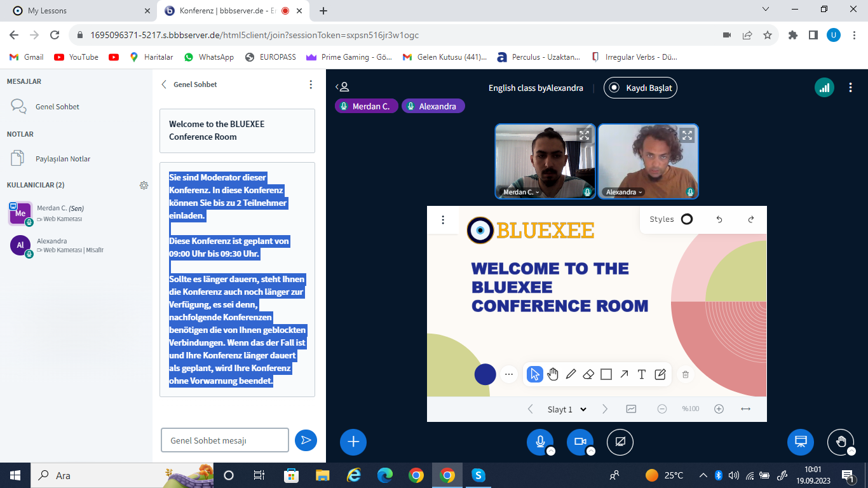The width and height of the screenshot is (868, 488).
Task: Click the Kaydı Başlat record button
Action: (641, 88)
